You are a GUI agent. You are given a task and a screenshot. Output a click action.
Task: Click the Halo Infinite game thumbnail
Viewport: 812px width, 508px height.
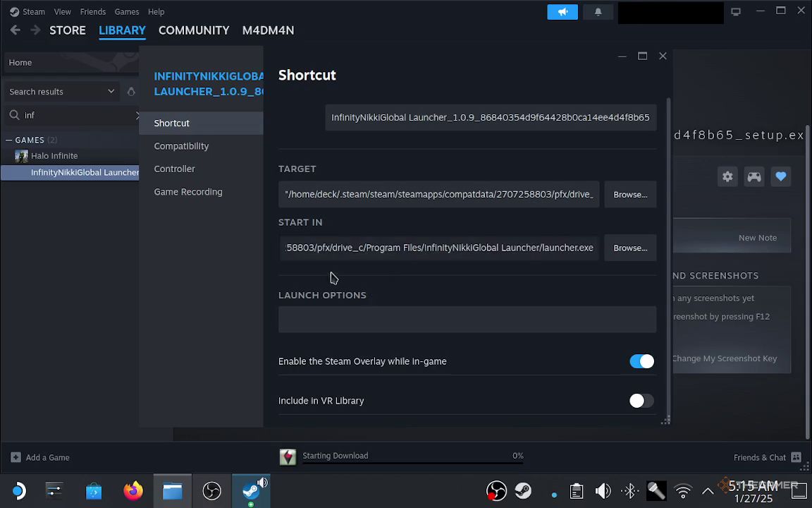21,155
